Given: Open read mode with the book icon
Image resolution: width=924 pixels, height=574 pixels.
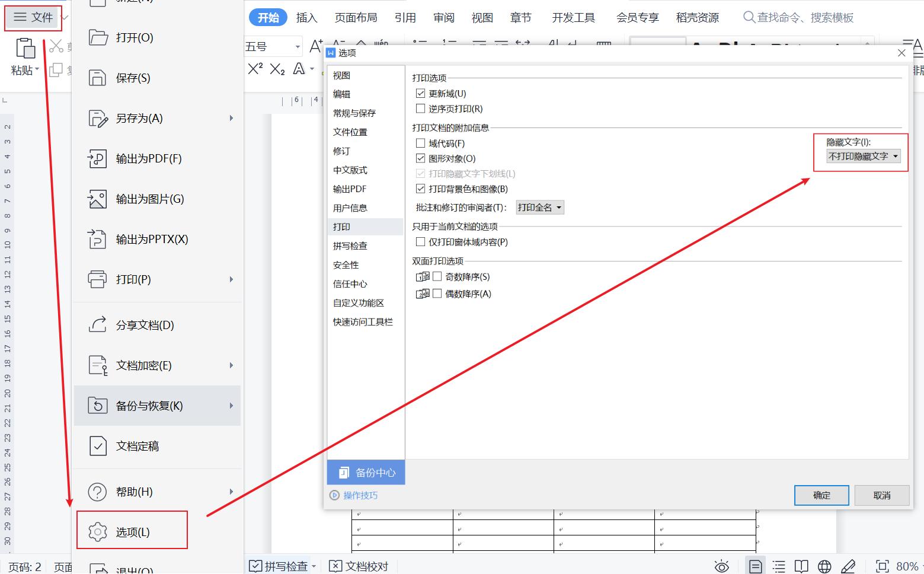Looking at the screenshot, I should (x=801, y=566).
